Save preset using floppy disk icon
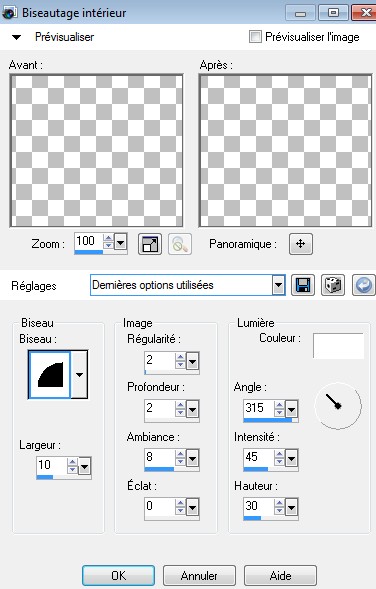Viewport: 376px width, 589px height. (303, 285)
